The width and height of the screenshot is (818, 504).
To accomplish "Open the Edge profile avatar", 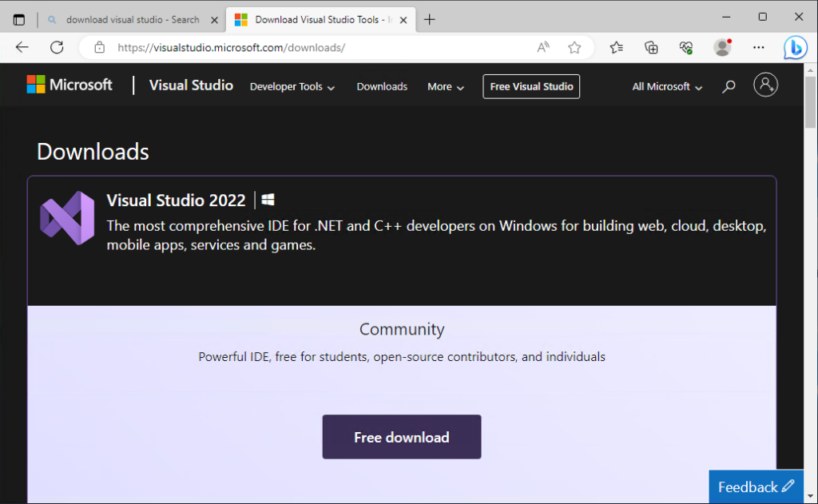I will pyautogui.click(x=722, y=47).
